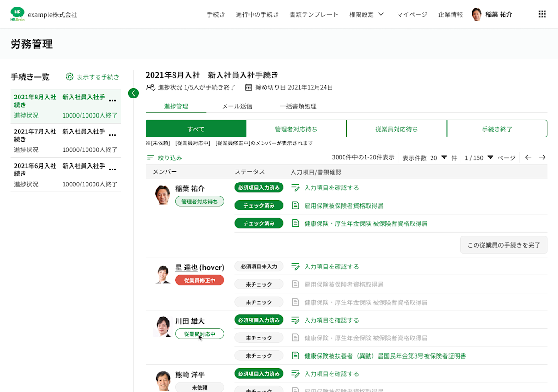Filter by 従業員対応待ち status
Viewport: 558px width, 392px height.
(397, 129)
